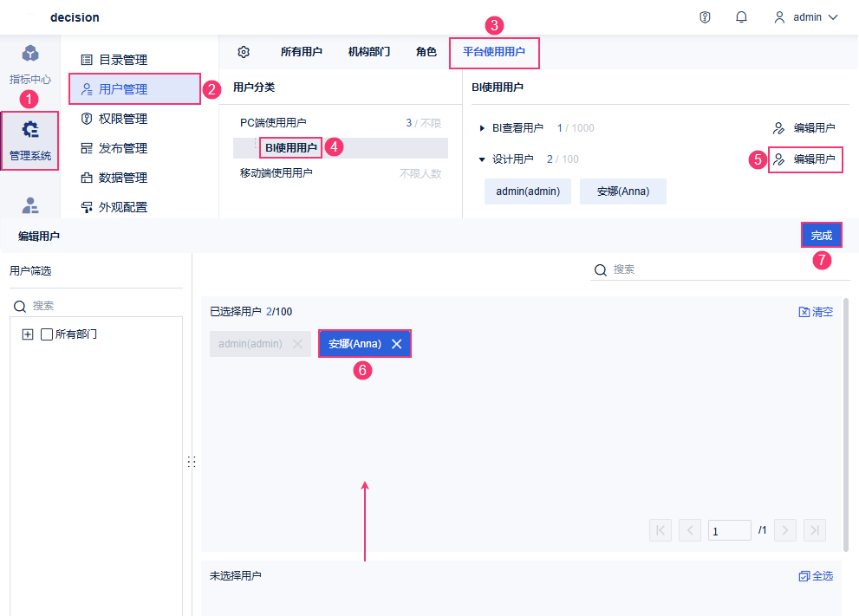
Task: Click the 全选 select-all icon
Action: (x=804, y=576)
